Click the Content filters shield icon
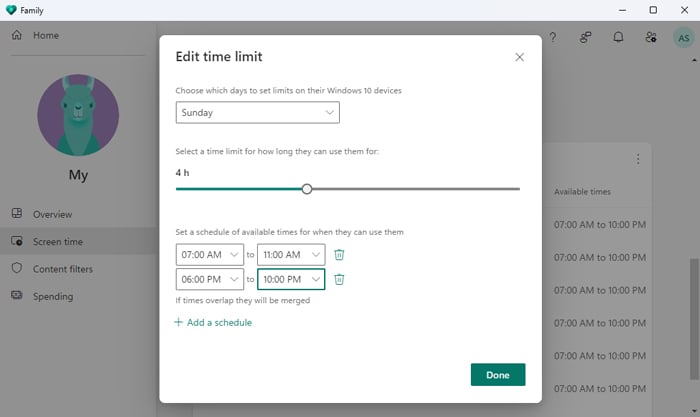The width and height of the screenshot is (700, 417). pos(17,268)
